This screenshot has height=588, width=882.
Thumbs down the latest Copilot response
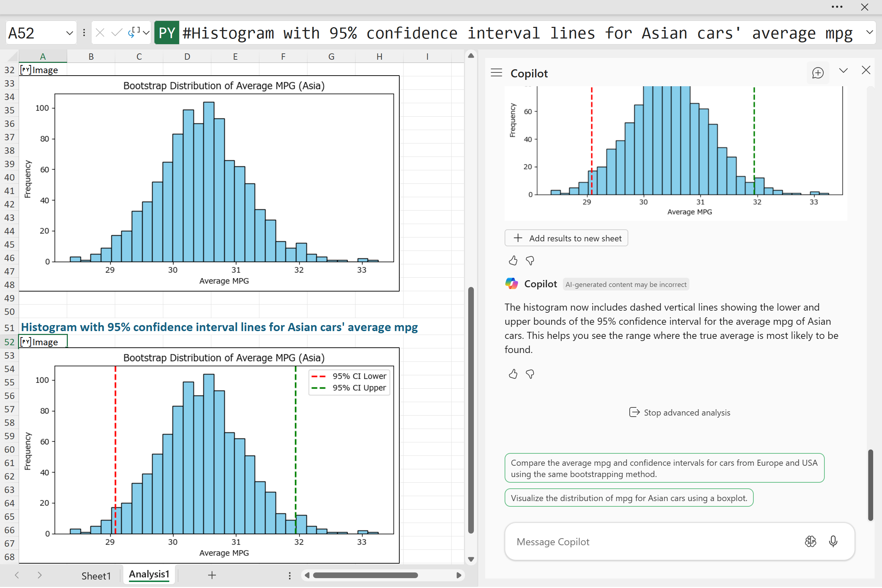point(530,374)
